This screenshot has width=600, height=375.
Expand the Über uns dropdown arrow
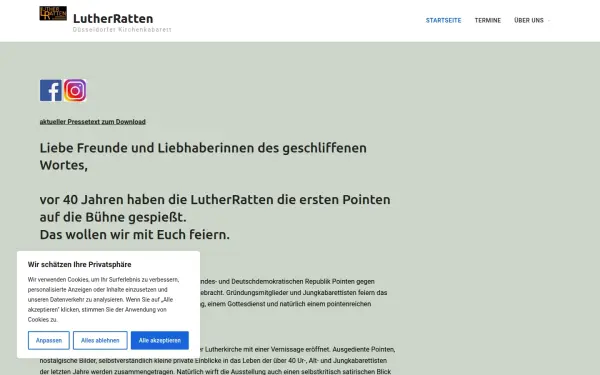click(549, 21)
